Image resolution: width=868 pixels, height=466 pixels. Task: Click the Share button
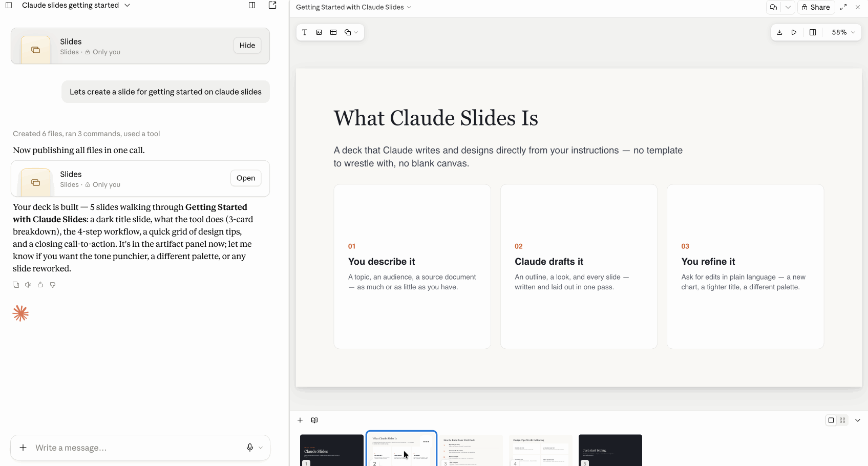click(x=816, y=7)
